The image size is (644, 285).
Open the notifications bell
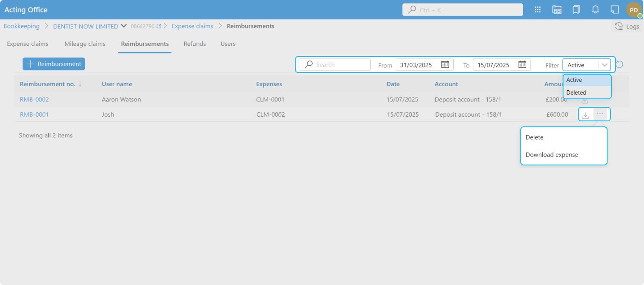click(x=595, y=10)
